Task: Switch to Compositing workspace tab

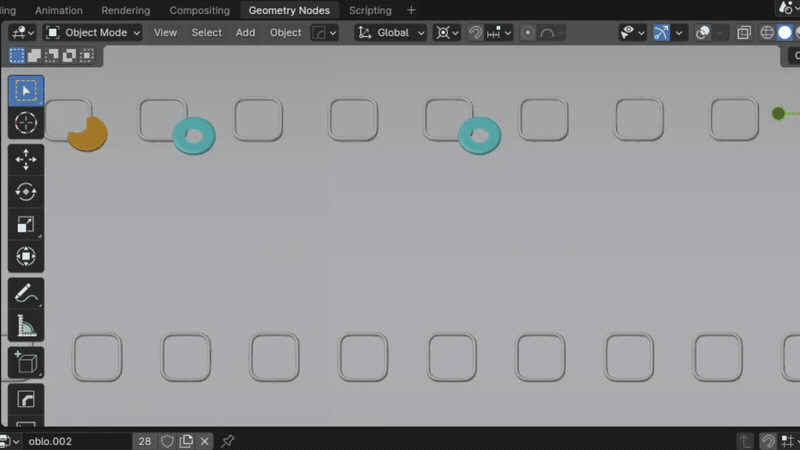Action: (x=199, y=10)
